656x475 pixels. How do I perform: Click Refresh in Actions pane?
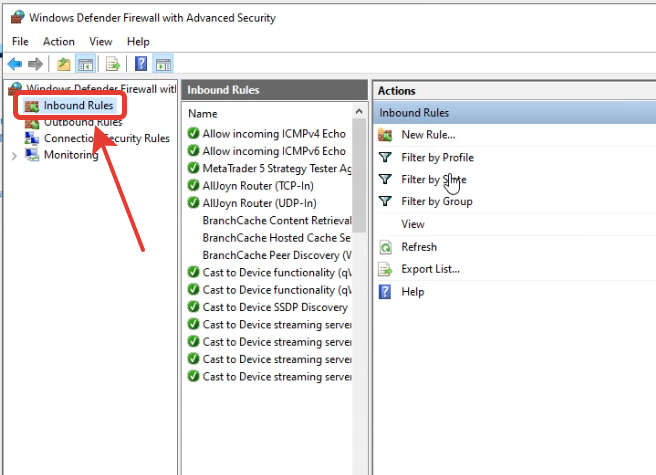coord(419,247)
